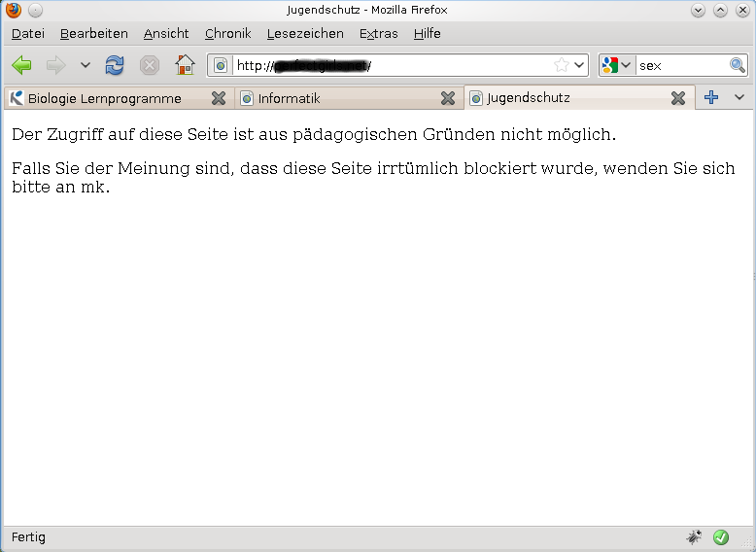
Task: Expand the URL bar history dropdown
Action: pos(580,65)
